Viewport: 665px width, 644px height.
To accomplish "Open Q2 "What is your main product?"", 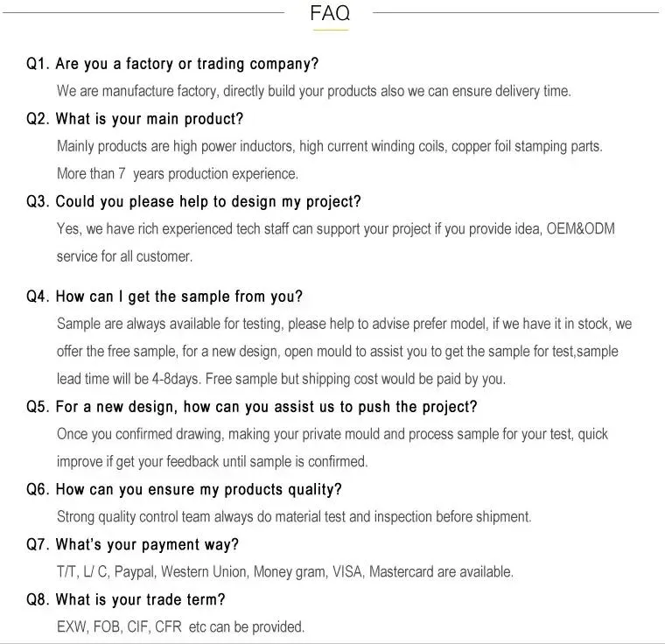I will [x=136, y=119].
